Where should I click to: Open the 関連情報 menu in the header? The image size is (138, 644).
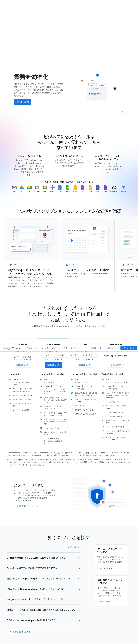[74, 348]
